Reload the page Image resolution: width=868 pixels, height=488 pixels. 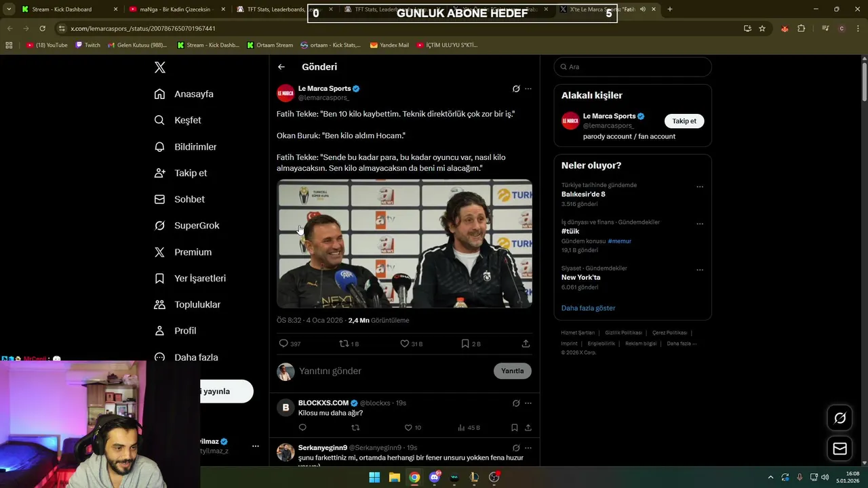point(42,28)
